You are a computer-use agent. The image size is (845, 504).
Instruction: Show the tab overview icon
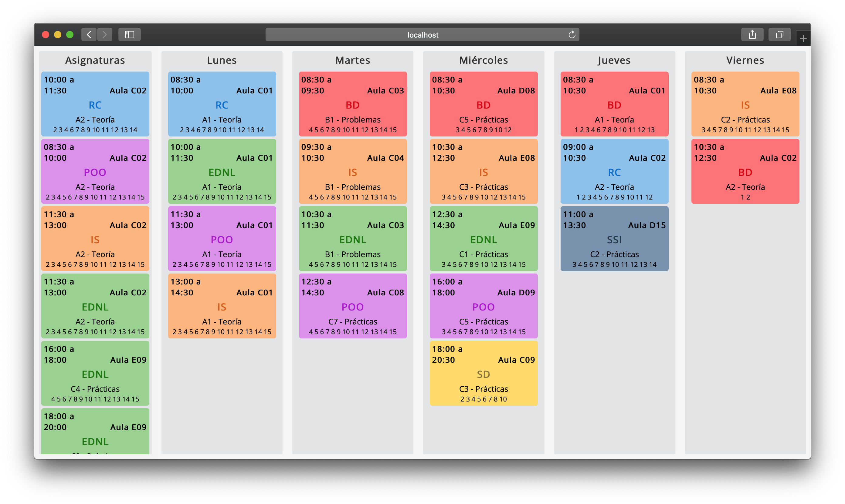coord(779,35)
